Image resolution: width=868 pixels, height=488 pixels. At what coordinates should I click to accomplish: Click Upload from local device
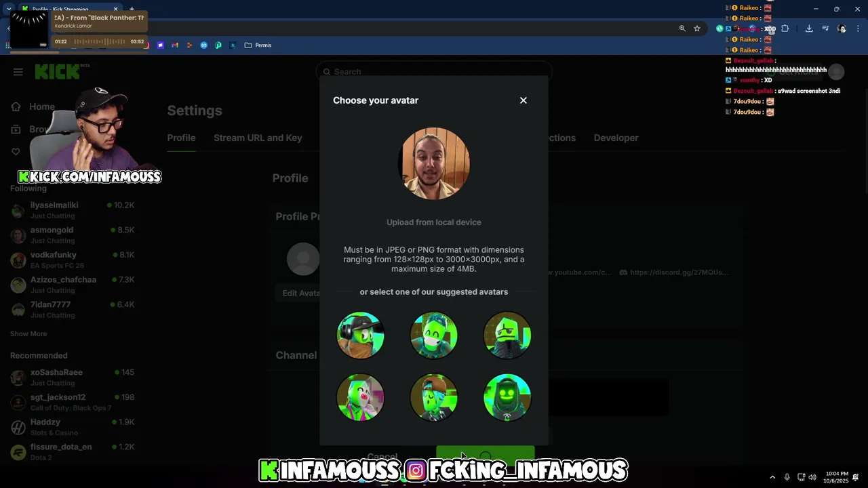434,222
